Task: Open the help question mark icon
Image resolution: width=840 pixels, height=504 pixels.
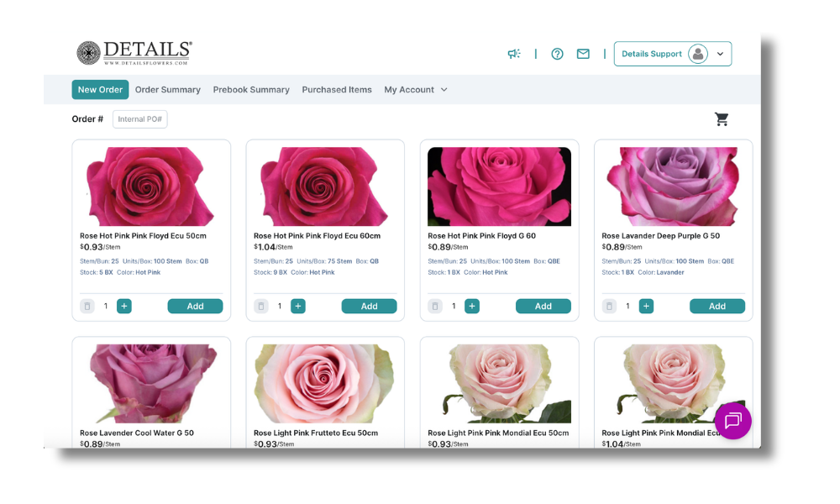Action: 557,54
